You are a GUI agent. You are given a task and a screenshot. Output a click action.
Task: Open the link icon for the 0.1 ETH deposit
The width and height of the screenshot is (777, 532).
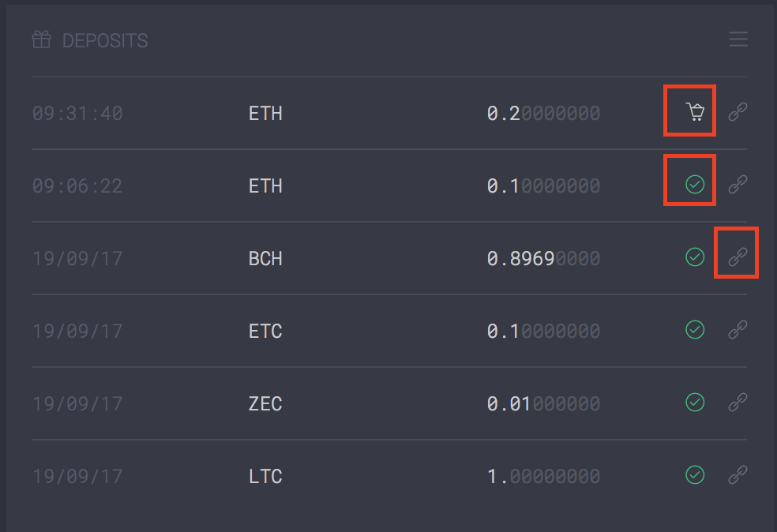(x=738, y=185)
